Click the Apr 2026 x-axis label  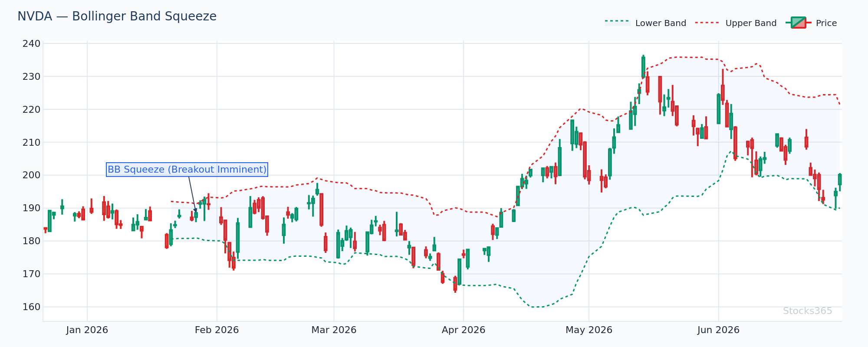coord(464,330)
